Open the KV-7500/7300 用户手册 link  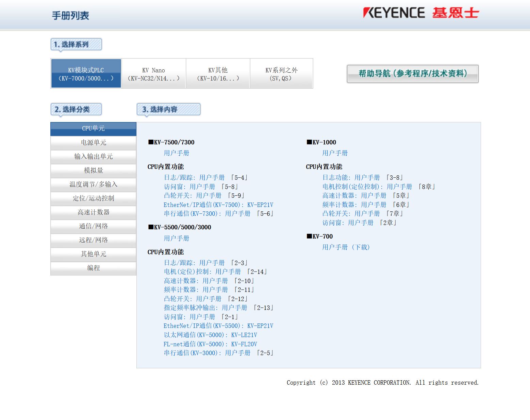click(x=176, y=153)
